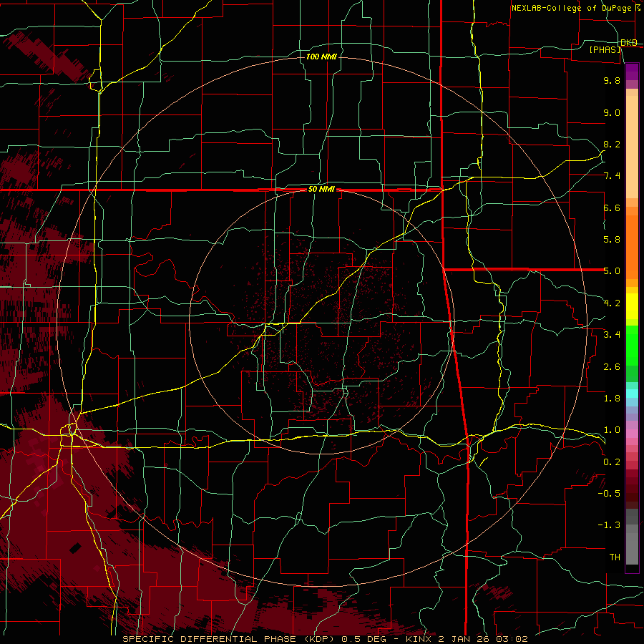This screenshot has width=644, height=644.
Task: Click the purple segment atop the color bar
Action: coord(632,72)
